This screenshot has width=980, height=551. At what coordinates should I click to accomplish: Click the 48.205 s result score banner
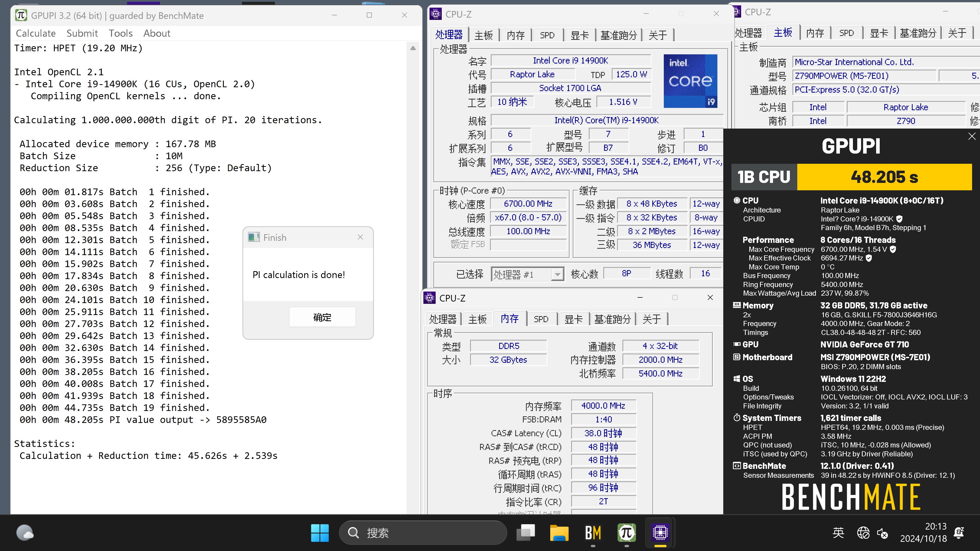885,177
